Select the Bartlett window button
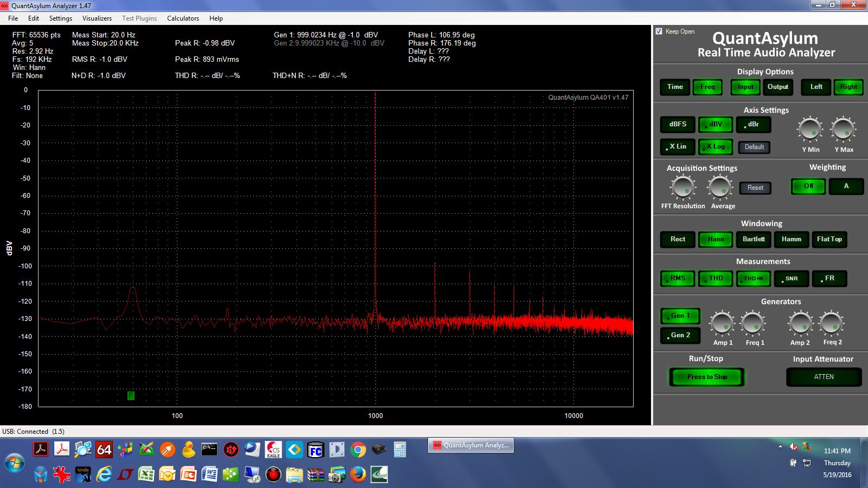The width and height of the screenshot is (868, 488). (x=754, y=239)
